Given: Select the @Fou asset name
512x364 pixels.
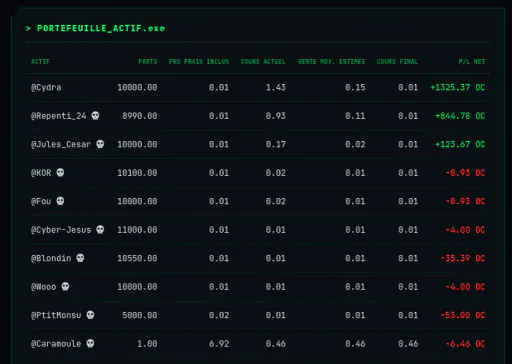Looking at the screenshot, I should coord(41,201).
